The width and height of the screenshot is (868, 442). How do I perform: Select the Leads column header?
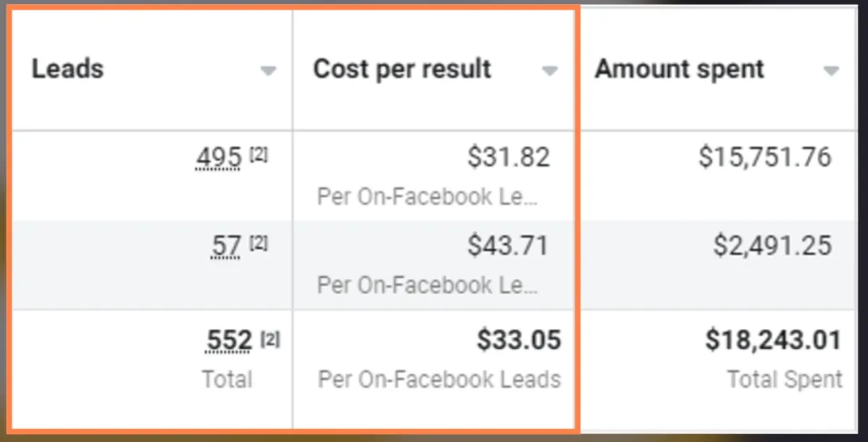(x=68, y=69)
